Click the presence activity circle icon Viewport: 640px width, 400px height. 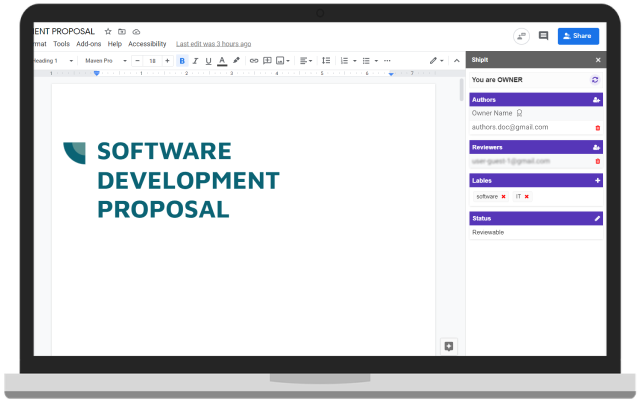(521, 36)
